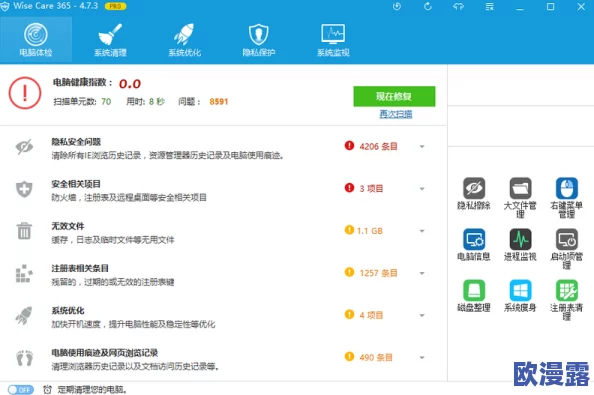
Task: Click the trash bin icon of 无效文件
Action: point(24,231)
